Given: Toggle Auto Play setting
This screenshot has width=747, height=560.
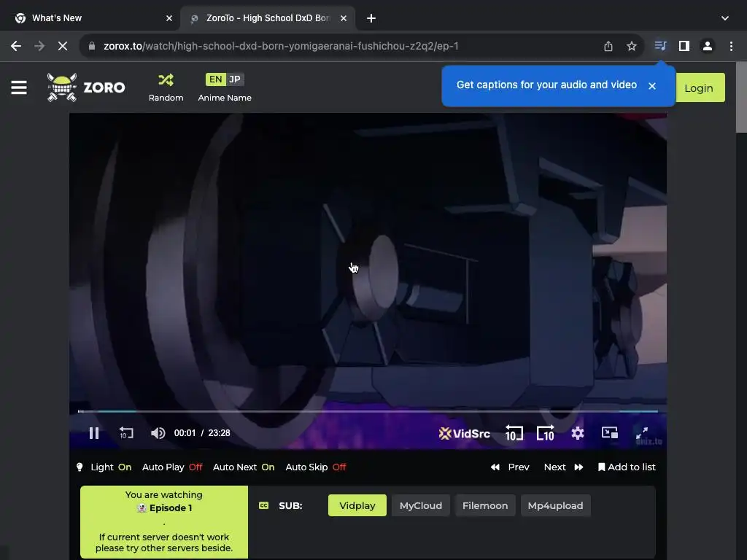Looking at the screenshot, I should [x=172, y=467].
